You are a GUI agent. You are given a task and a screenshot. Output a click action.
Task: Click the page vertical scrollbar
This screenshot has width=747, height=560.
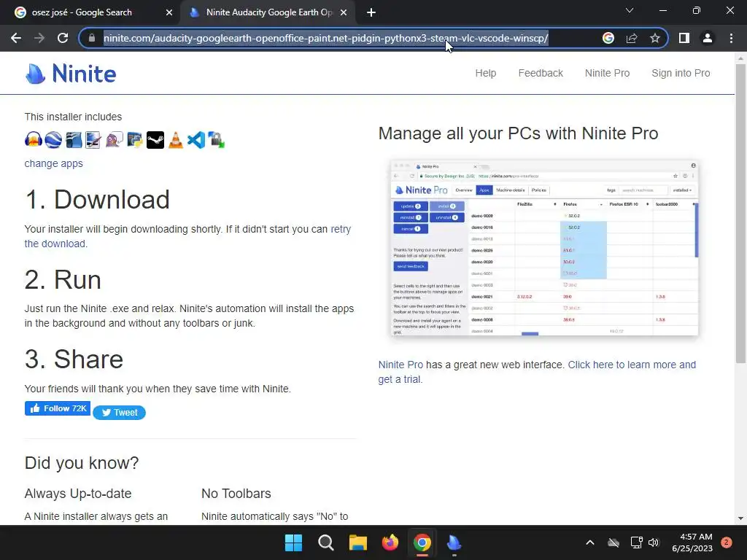point(741,214)
